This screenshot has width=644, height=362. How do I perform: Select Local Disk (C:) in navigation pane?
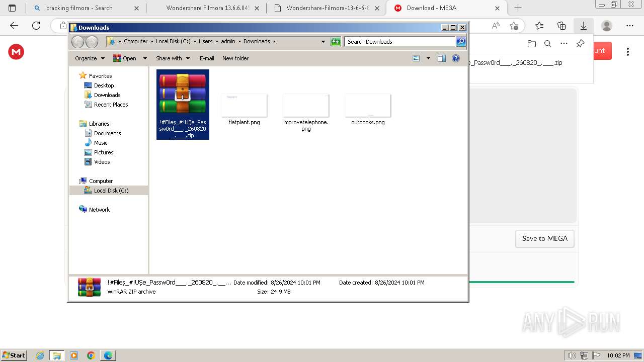click(109, 191)
